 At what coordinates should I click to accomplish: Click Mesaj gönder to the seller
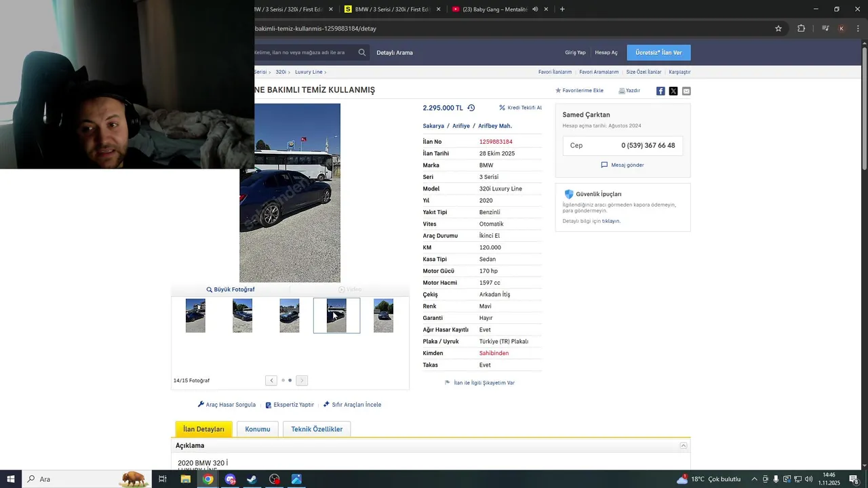[623, 165]
